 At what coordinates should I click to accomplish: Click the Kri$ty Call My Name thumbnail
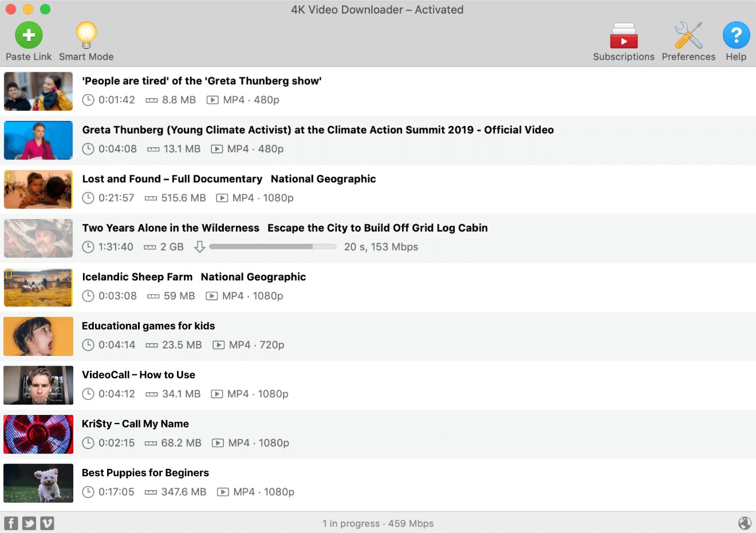point(38,434)
